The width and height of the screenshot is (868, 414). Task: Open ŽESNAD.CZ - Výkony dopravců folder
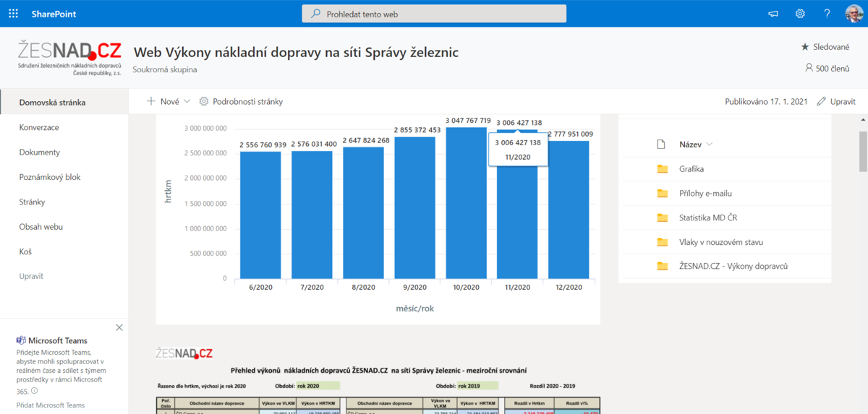tap(733, 266)
